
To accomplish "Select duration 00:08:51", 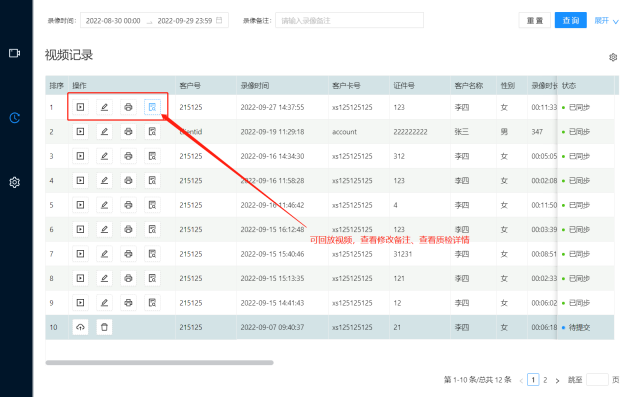I will 544,254.
